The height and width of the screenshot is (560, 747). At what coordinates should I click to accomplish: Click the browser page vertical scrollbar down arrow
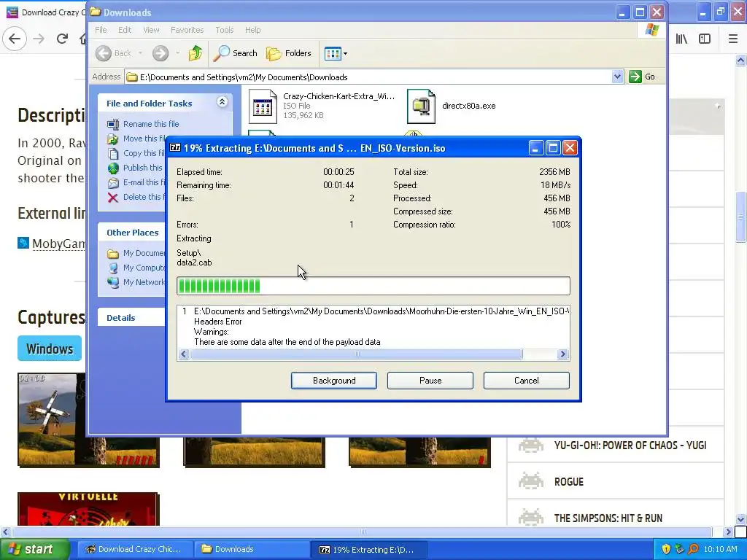[x=740, y=518]
